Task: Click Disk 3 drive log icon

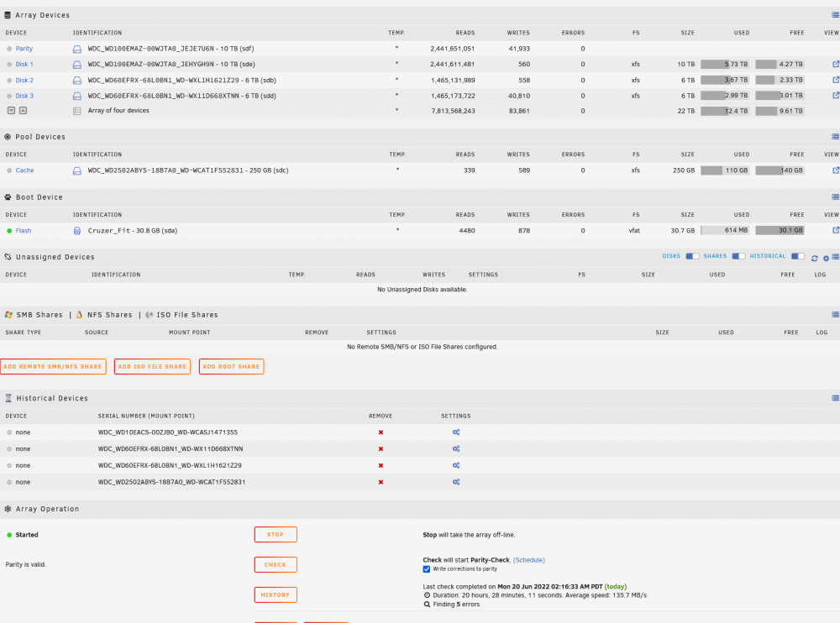Action: [77, 97]
